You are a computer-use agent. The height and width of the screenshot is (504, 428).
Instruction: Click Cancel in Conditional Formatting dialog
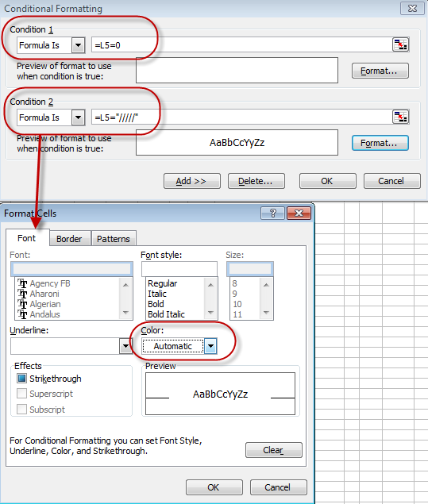[x=392, y=181]
